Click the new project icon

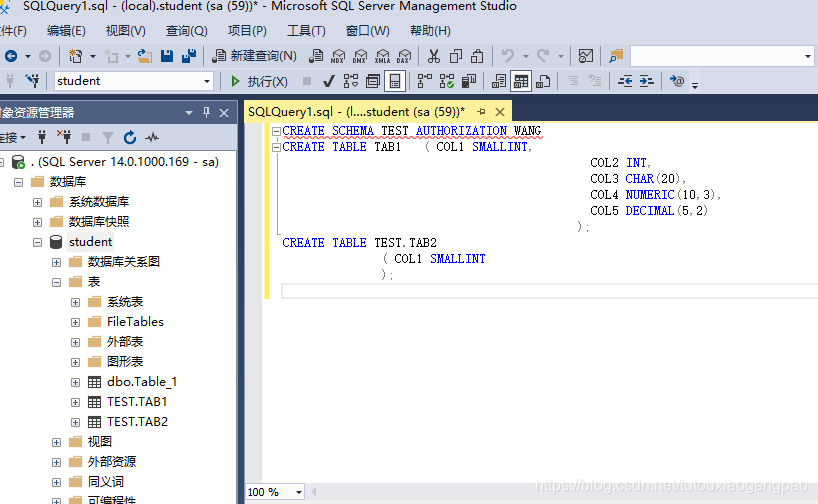76,56
